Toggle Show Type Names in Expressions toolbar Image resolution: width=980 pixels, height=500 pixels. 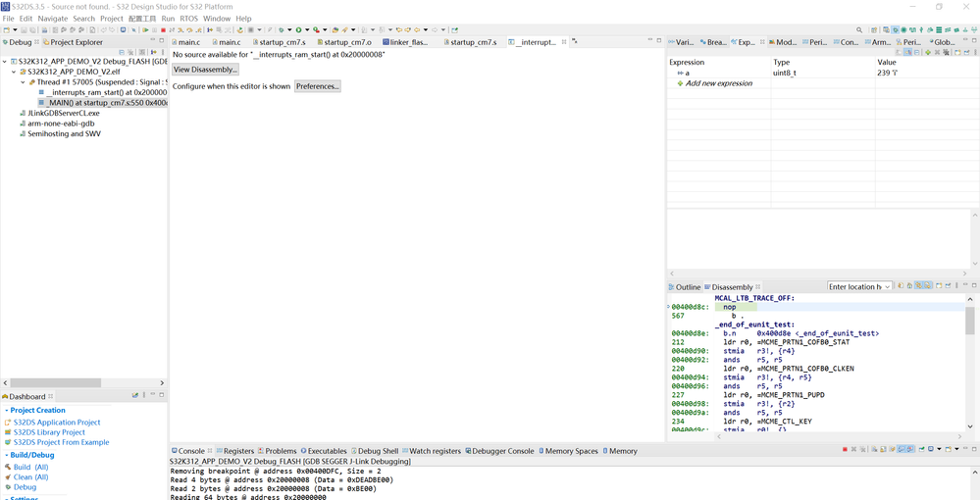click(x=899, y=53)
